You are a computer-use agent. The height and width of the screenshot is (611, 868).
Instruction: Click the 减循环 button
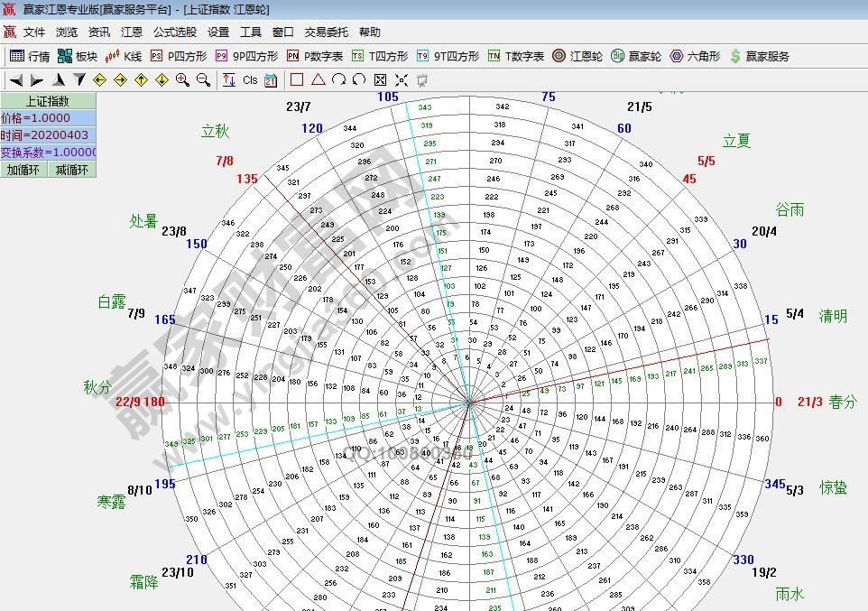point(72,170)
